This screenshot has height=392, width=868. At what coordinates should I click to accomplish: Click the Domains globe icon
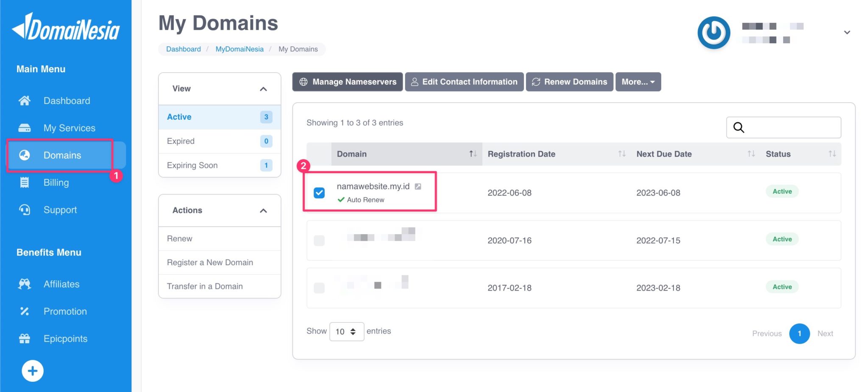click(x=24, y=155)
